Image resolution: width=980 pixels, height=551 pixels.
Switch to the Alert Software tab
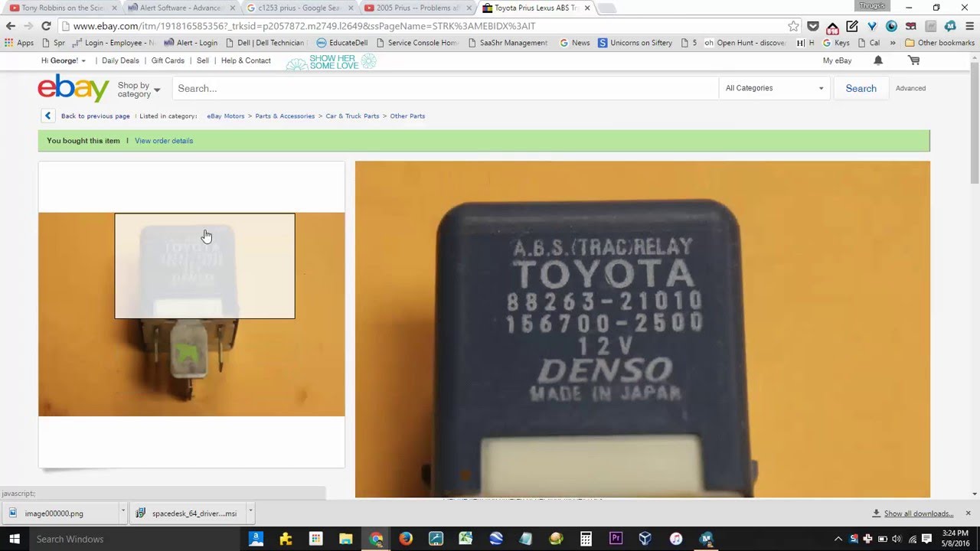181,8
